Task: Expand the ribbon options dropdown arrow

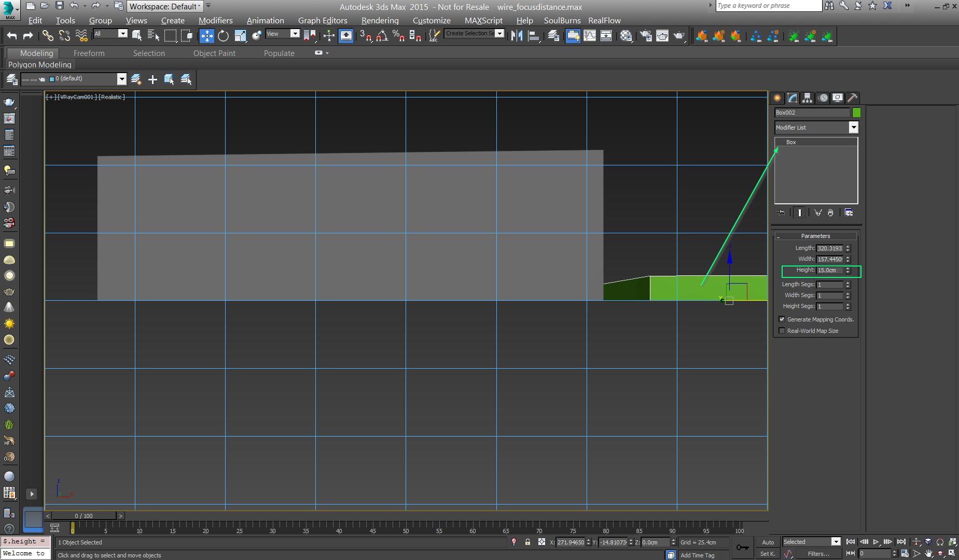Action: [327, 53]
